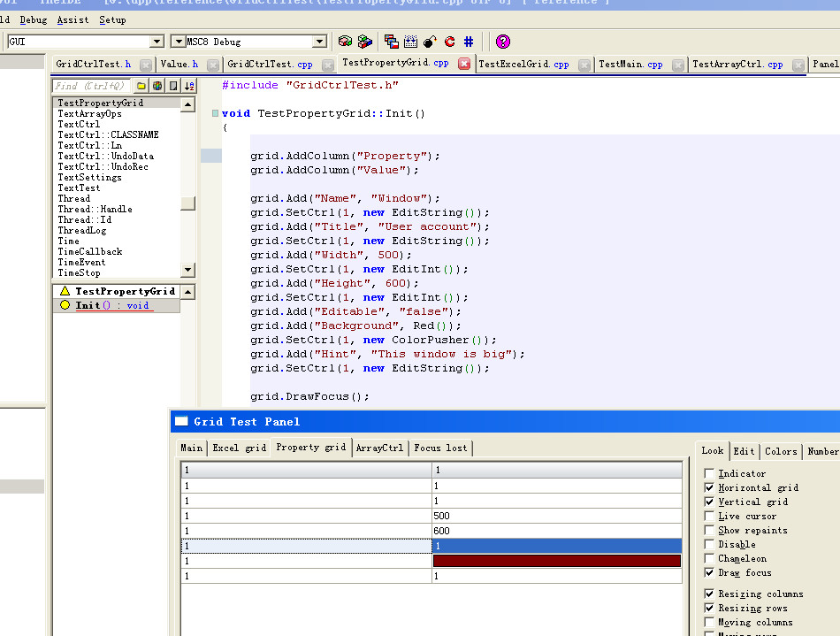The height and width of the screenshot is (636, 840).
Task: Close the TestPropertyGrid.cpp tab with red X
Action: [464, 64]
